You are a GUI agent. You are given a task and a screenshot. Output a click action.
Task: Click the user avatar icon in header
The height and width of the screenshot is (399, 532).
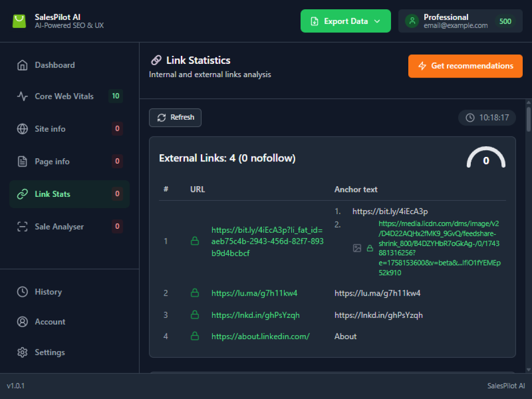[x=412, y=21]
